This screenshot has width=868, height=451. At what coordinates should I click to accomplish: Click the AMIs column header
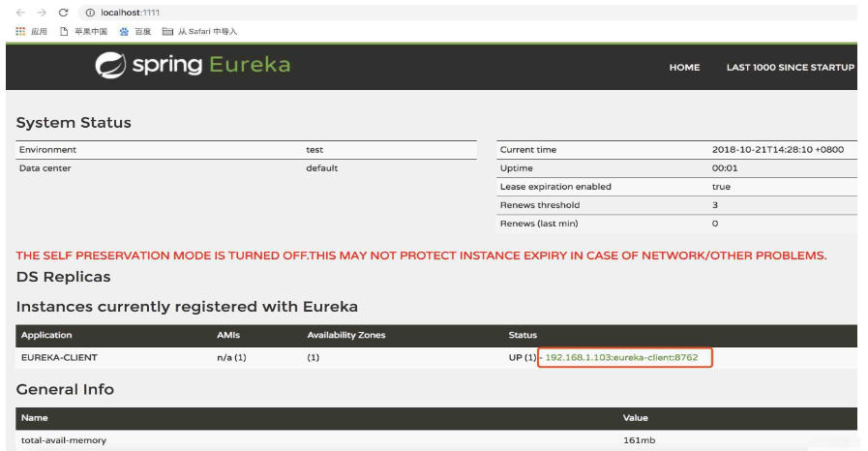[x=228, y=335]
